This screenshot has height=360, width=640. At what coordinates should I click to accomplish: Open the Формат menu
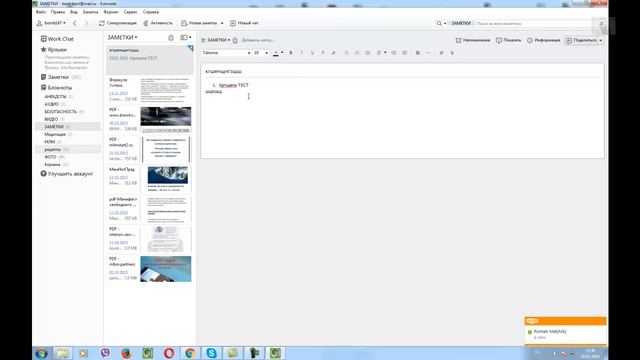pyautogui.click(x=111, y=12)
